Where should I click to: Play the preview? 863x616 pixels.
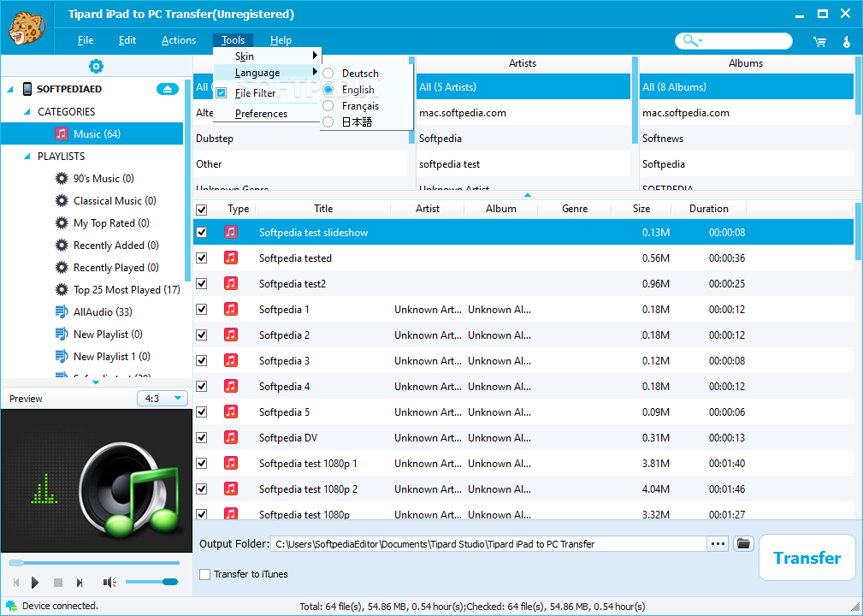click(35, 583)
